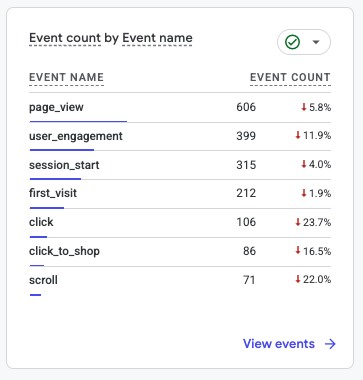Click the 212 count value
This screenshot has width=363, height=380.
[x=246, y=193]
